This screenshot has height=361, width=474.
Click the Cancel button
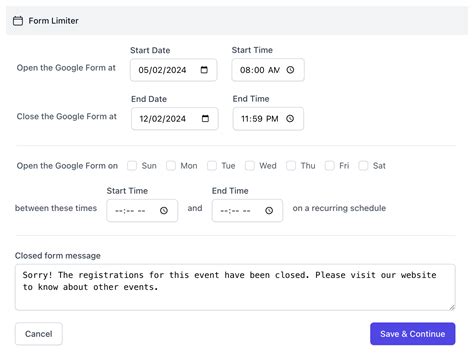39,334
